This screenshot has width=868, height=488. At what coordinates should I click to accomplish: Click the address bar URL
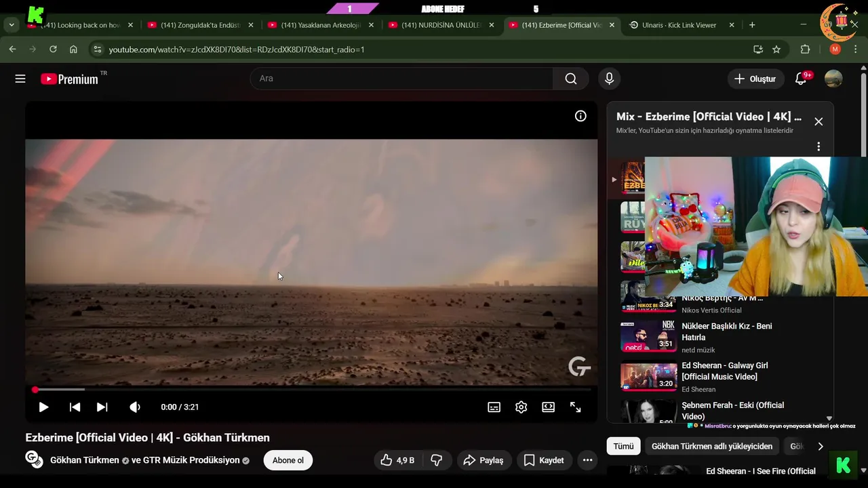click(237, 49)
